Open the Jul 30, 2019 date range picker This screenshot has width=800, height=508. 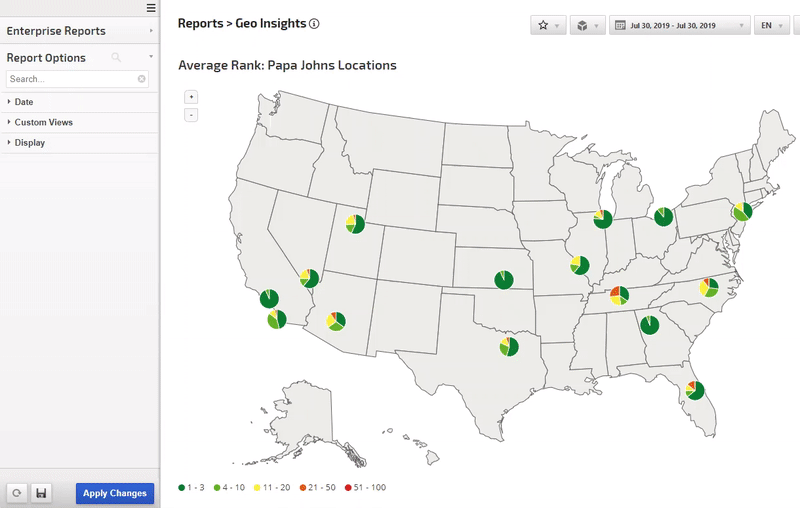click(679, 25)
